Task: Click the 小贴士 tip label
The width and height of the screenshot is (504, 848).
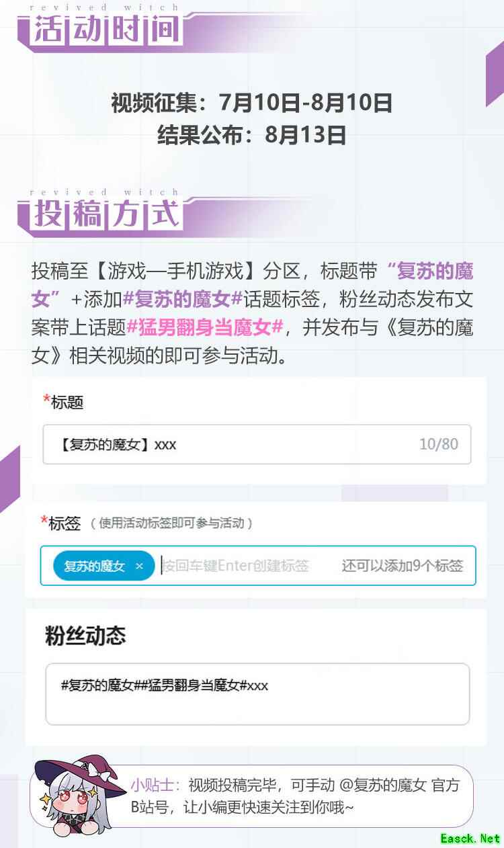Action: tap(155, 785)
